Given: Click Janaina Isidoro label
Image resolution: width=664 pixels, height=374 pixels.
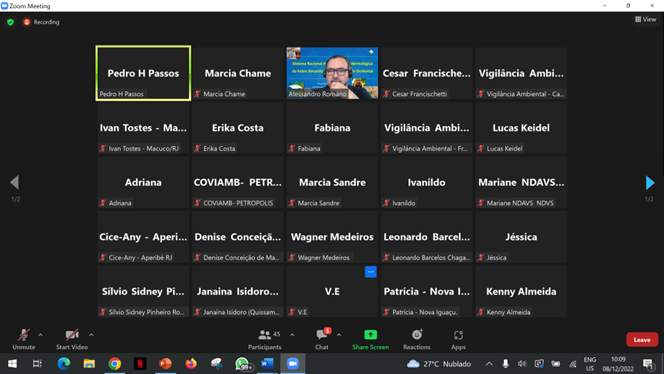Looking at the screenshot, I should pos(241,312).
